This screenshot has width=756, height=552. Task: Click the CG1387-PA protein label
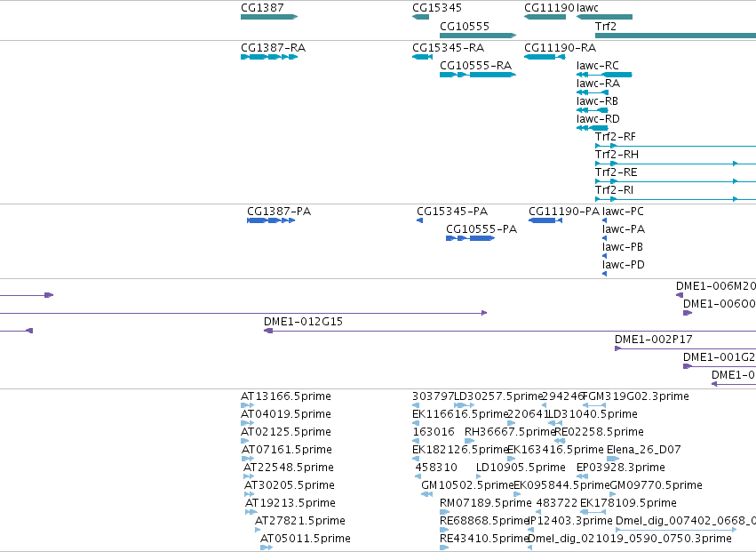coord(279,212)
